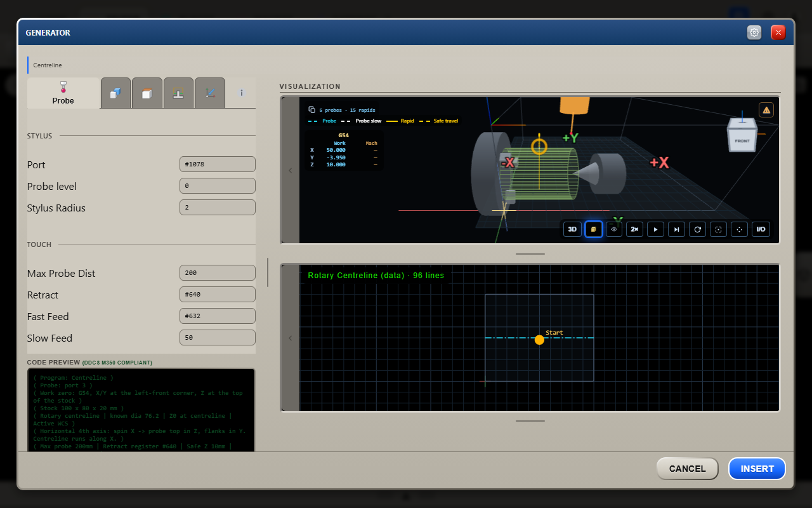Open the T-shaped clearance tab
Screen dimensions: 812x508
click(178, 93)
